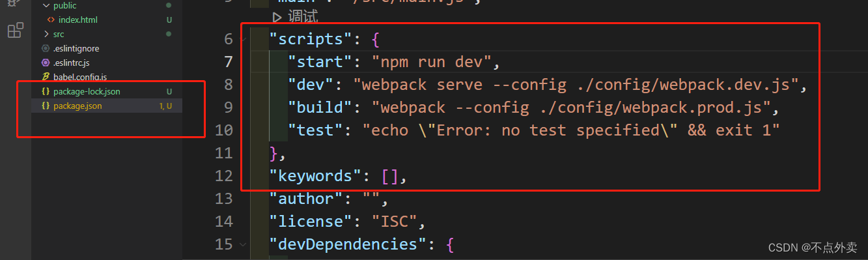Image resolution: width=868 pixels, height=260 pixels.
Task: Select the src folder name
Action: coord(59,34)
